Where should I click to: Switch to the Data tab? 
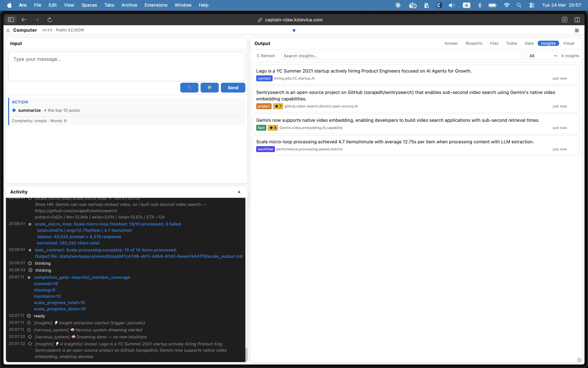tap(529, 43)
